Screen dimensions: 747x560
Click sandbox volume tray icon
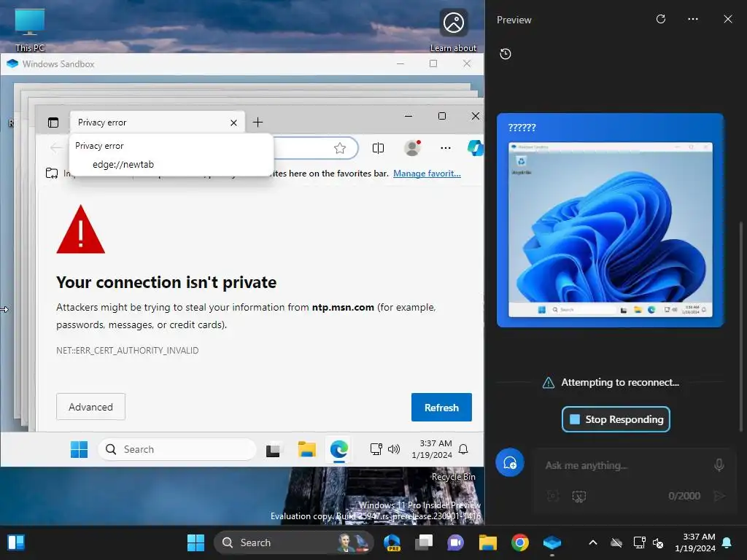(x=394, y=449)
